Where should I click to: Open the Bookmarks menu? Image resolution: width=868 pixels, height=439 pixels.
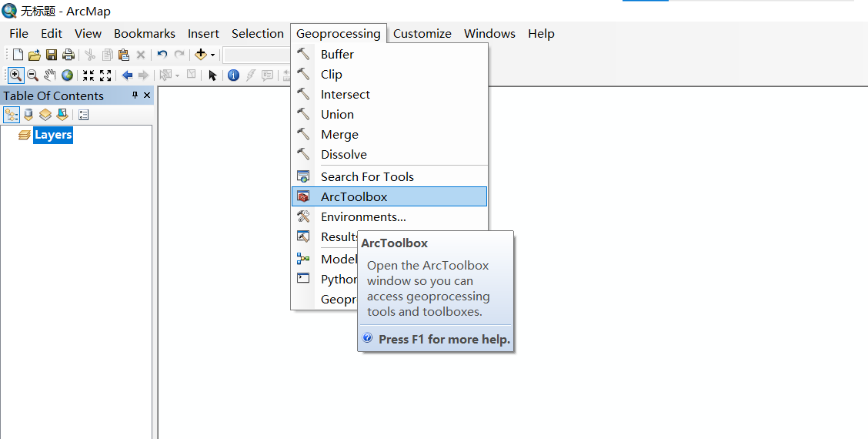[x=145, y=33]
